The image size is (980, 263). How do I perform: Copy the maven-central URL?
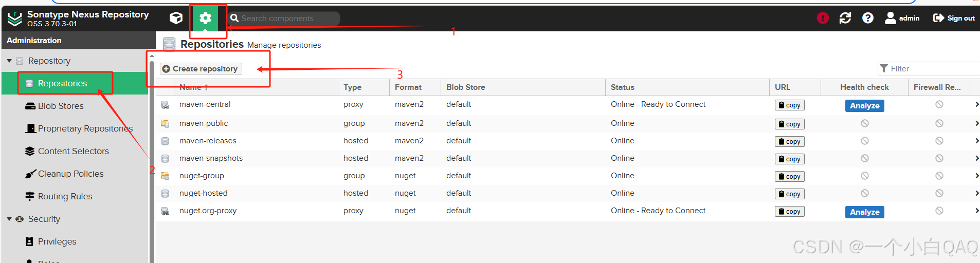coord(789,105)
